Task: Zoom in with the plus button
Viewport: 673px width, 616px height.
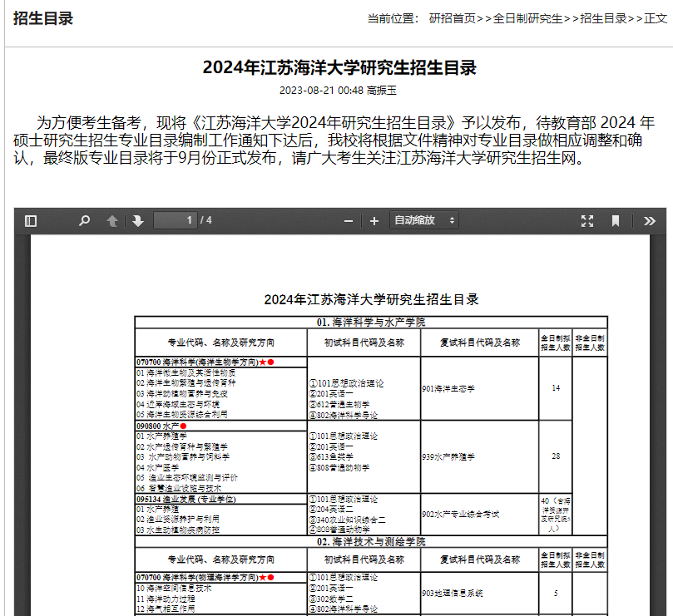Action: [374, 221]
